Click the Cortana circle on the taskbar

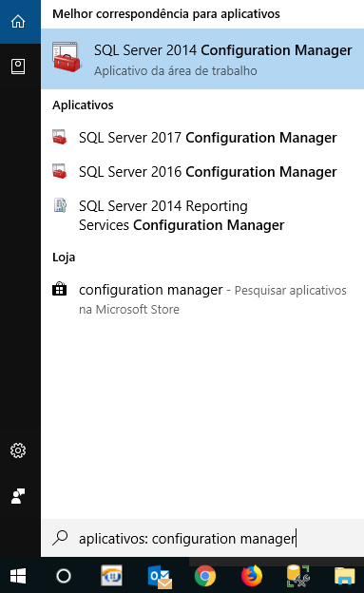pyautogui.click(x=64, y=576)
